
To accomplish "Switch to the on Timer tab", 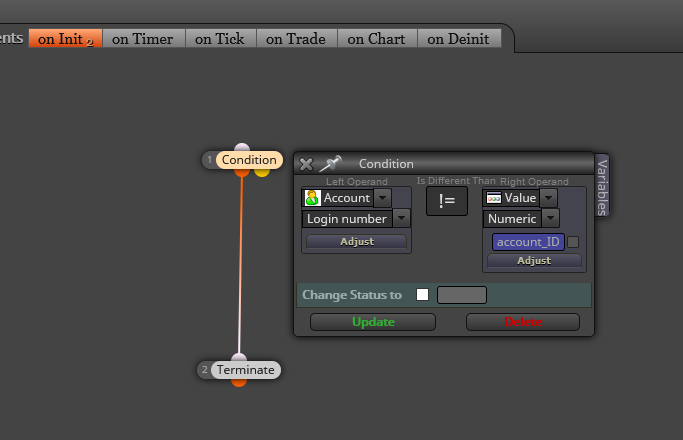I will tap(142, 39).
